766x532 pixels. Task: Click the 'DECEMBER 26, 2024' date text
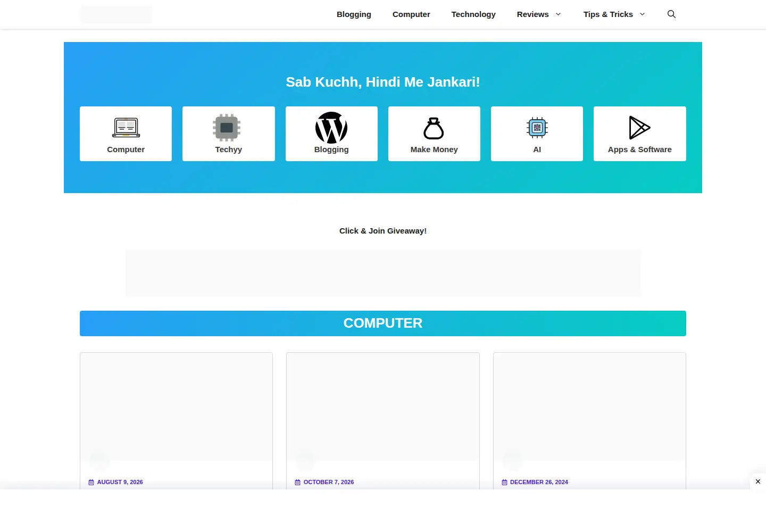pos(539,483)
